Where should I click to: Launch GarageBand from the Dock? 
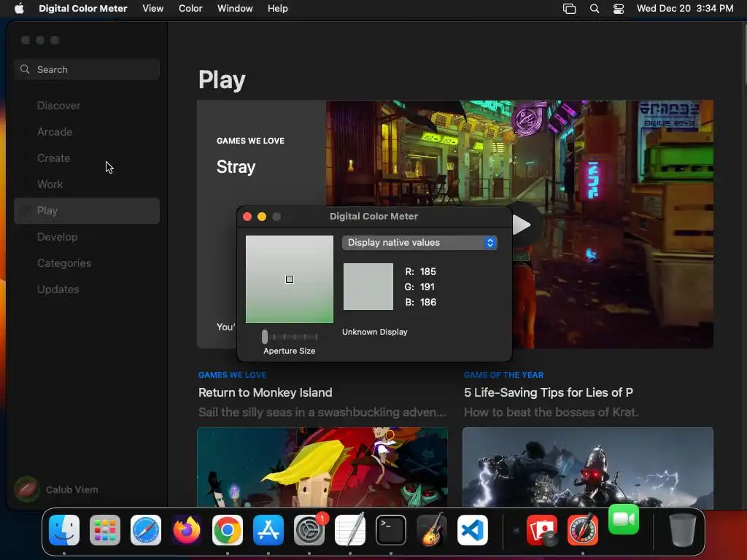[432, 530]
